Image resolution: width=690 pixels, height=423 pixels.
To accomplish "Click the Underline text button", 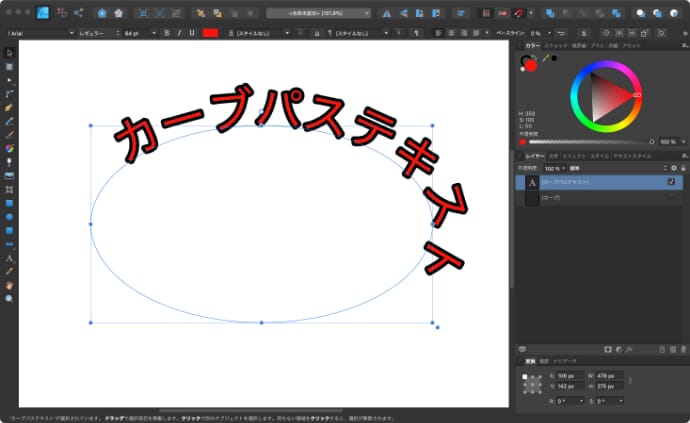I will (x=191, y=33).
